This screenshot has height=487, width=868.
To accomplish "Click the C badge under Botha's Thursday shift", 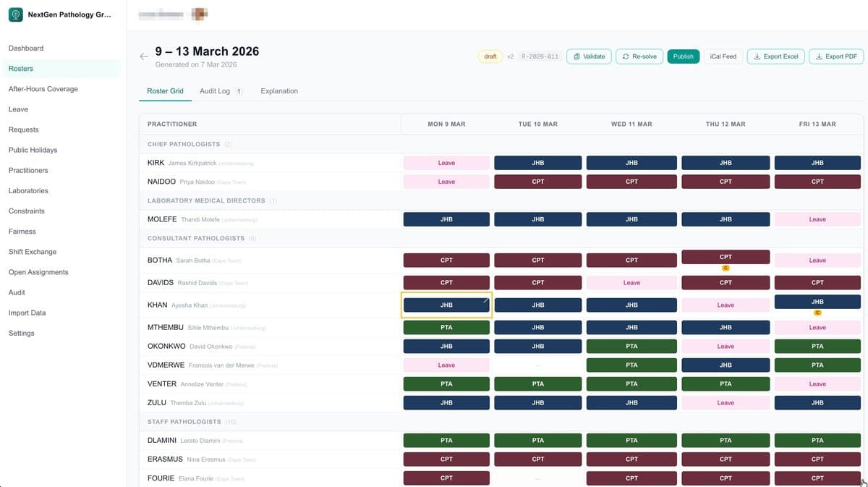I will coord(726,268).
